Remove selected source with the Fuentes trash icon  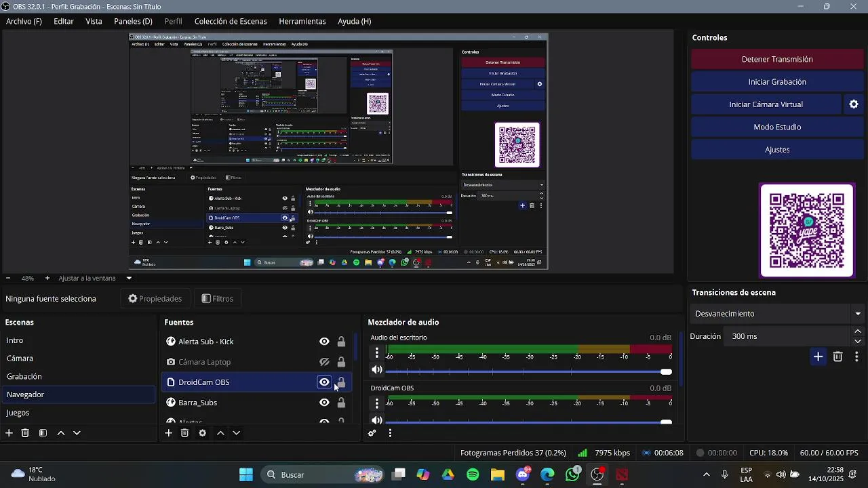tap(184, 433)
